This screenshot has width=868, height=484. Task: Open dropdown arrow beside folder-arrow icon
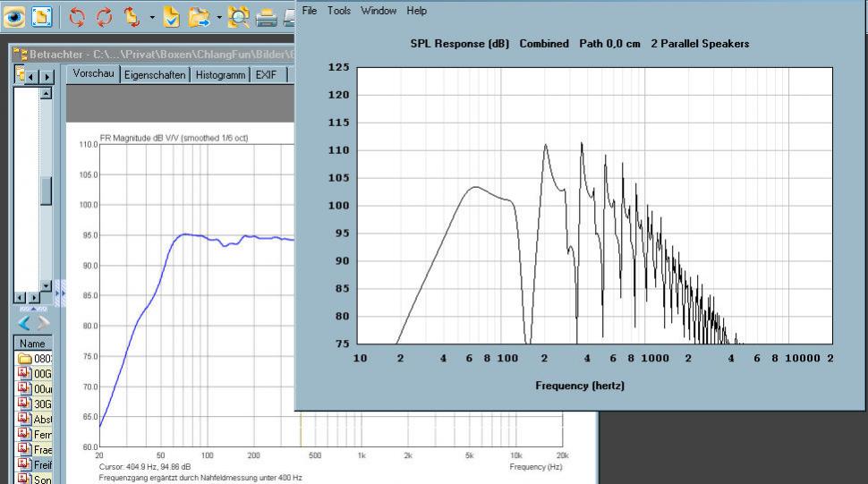point(219,18)
